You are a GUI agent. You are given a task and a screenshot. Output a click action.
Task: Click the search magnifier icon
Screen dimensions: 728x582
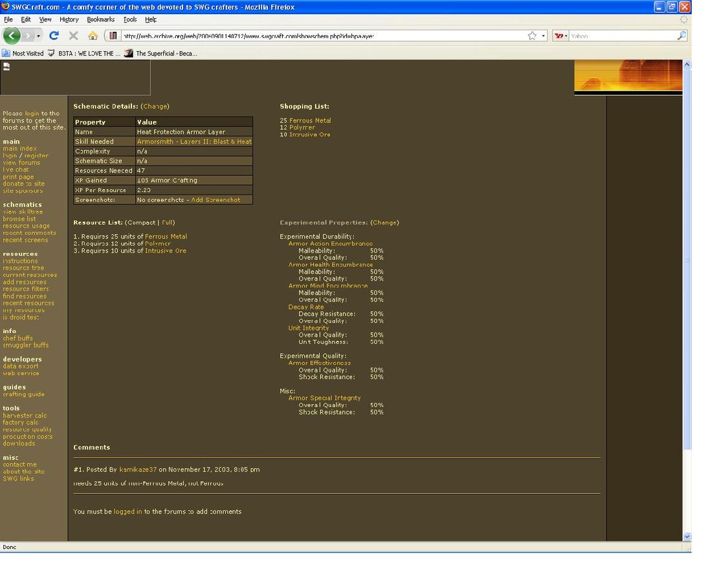click(681, 36)
